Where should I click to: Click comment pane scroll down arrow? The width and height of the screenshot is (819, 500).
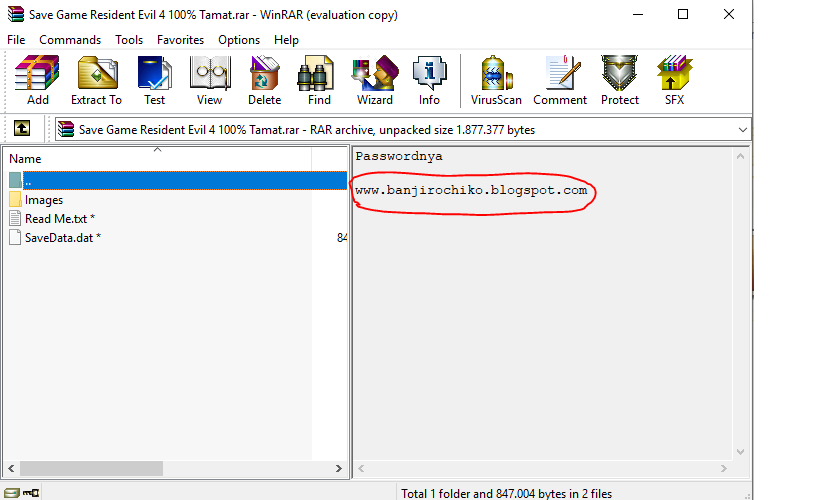(x=740, y=452)
